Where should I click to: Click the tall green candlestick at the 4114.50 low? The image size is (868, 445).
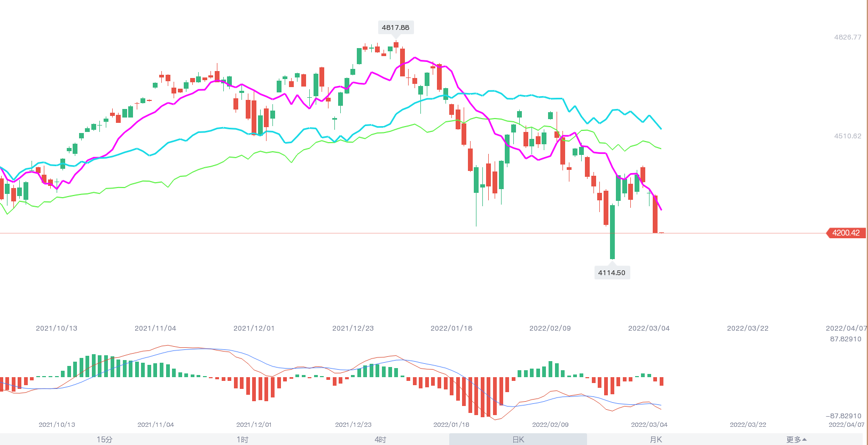click(x=612, y=232)
